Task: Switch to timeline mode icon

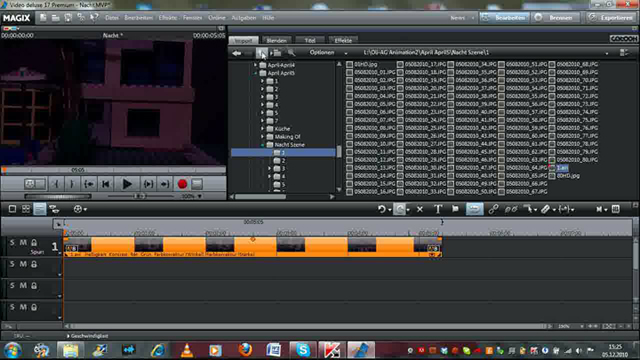Action: coord(40,209)
